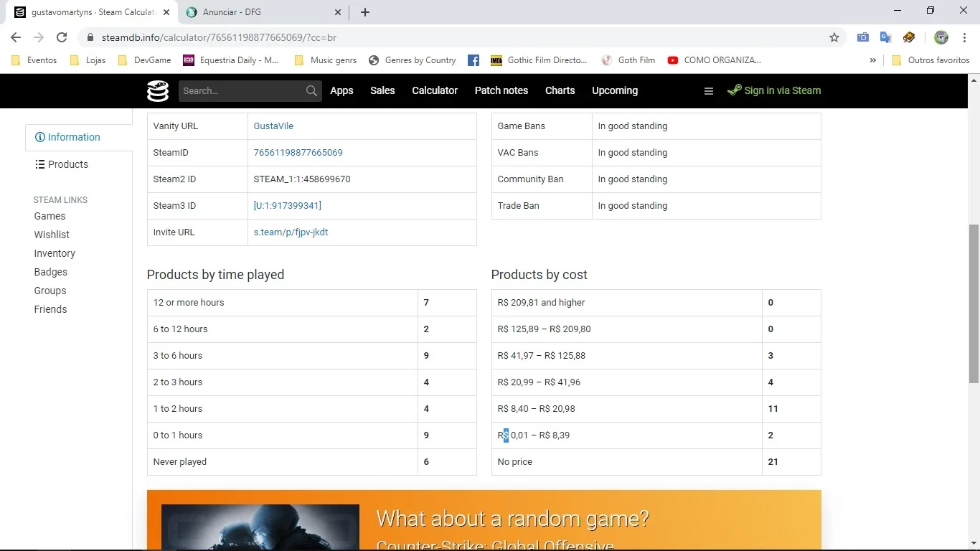Click the 'R$ 209,81 and higher' row
The width and height of the screenshot is (980, 551).
coord(656,303)
